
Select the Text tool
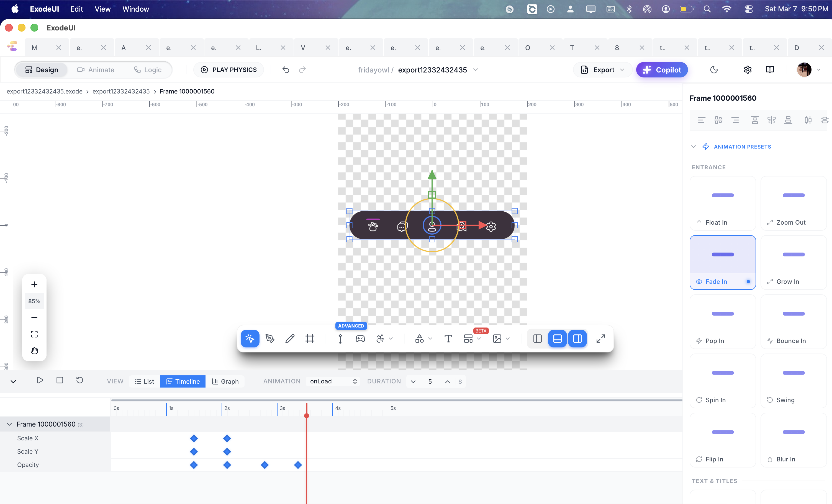pyautogui.click(x=448, y=339)
